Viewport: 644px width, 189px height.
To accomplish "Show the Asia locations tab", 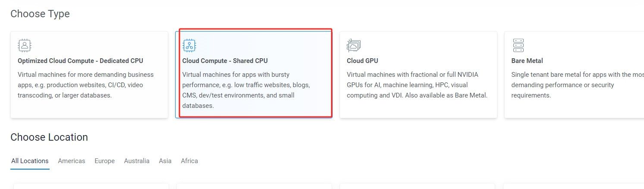I will 165,161.
